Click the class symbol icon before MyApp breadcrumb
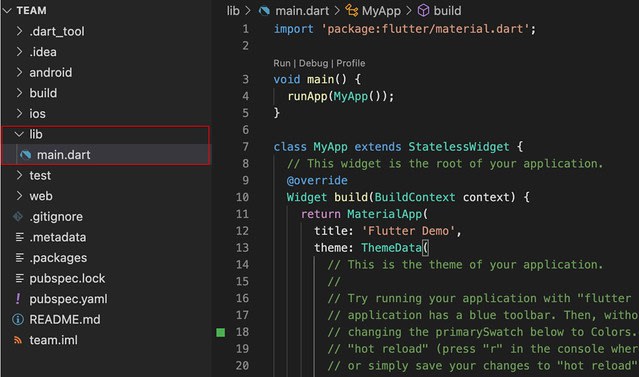This screenshot has height=377, width=639. pyautogui.click(x=352, y=10)
